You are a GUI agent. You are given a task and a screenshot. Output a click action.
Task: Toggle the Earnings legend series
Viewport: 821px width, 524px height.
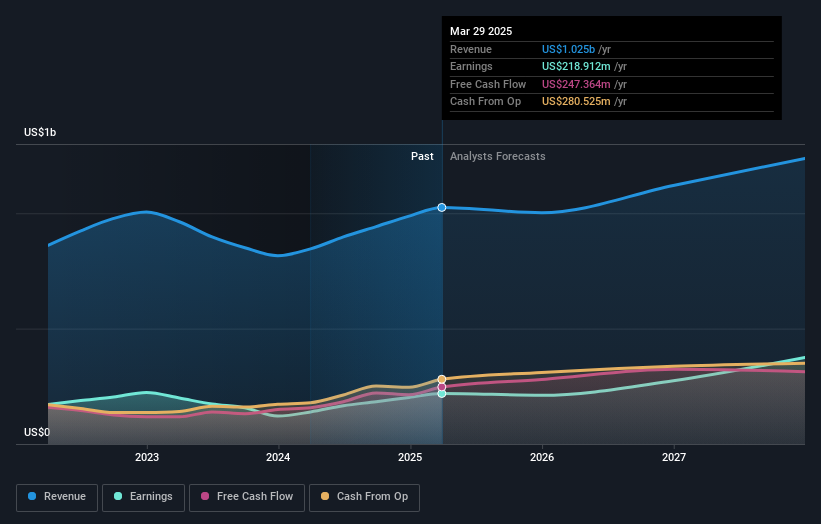(x=143, y=497)
